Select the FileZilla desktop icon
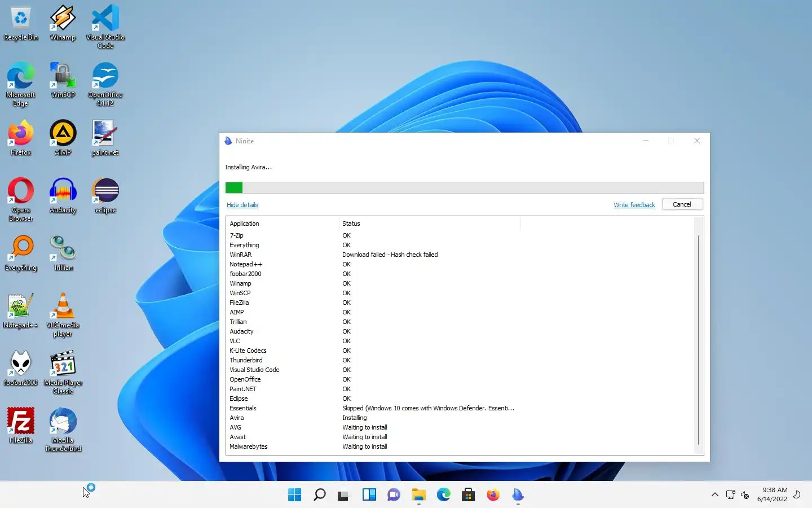Screen dimensions: 812x508 [21, 426]
